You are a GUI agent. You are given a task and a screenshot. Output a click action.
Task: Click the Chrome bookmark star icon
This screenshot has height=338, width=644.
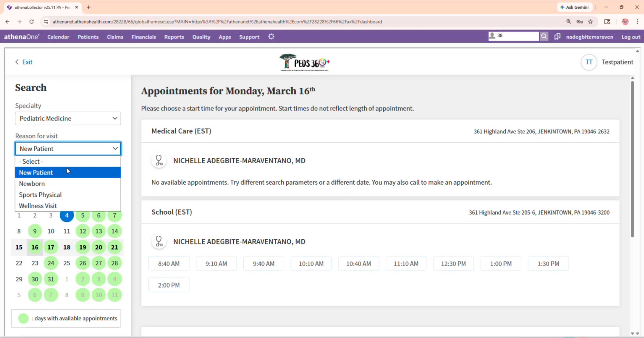(590, 22)
